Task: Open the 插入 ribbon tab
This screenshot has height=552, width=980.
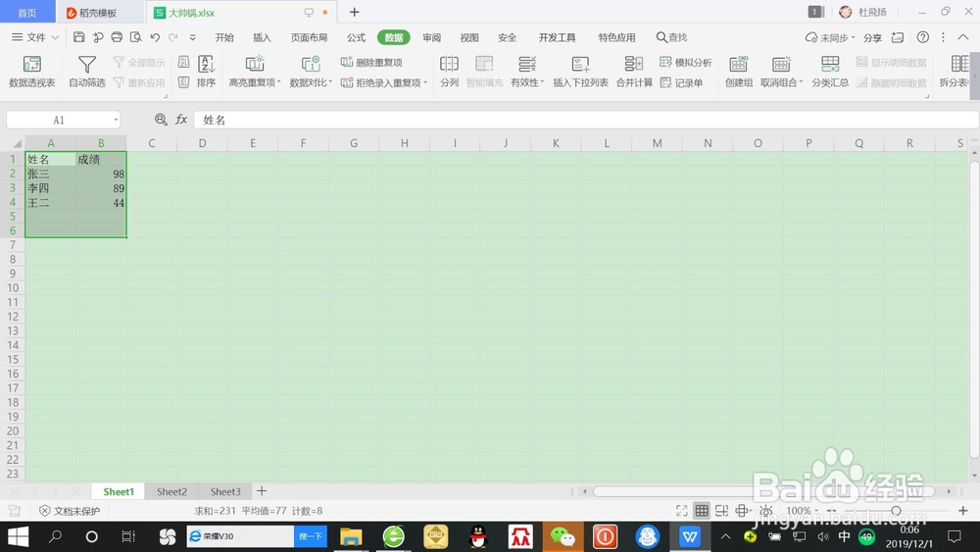Action: 262,37
